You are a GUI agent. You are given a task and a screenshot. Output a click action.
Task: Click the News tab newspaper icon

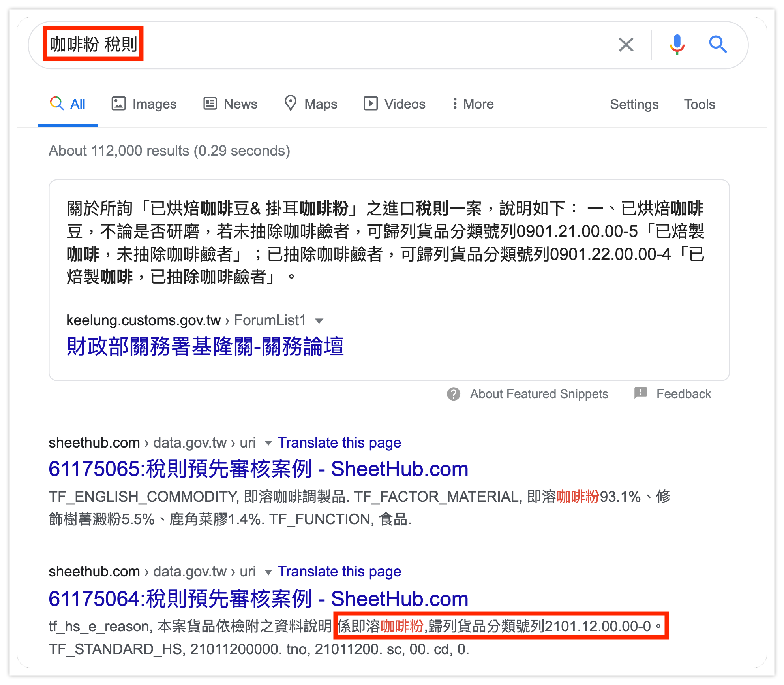pyautogui.click(x=210, y=104)
